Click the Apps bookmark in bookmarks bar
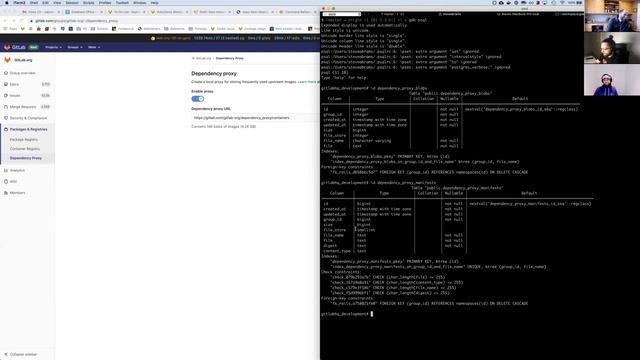640x360 pixels. pyautogui.click(x=11, y=29)
